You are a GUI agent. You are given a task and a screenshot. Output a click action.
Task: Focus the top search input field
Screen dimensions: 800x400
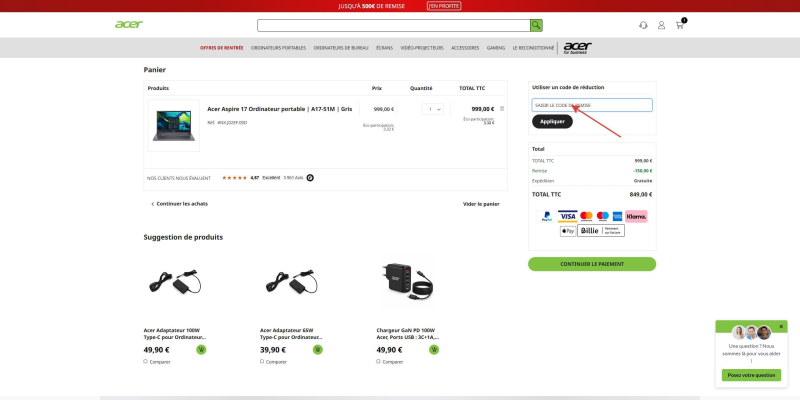pyautogui.click(x=394, y=25)
